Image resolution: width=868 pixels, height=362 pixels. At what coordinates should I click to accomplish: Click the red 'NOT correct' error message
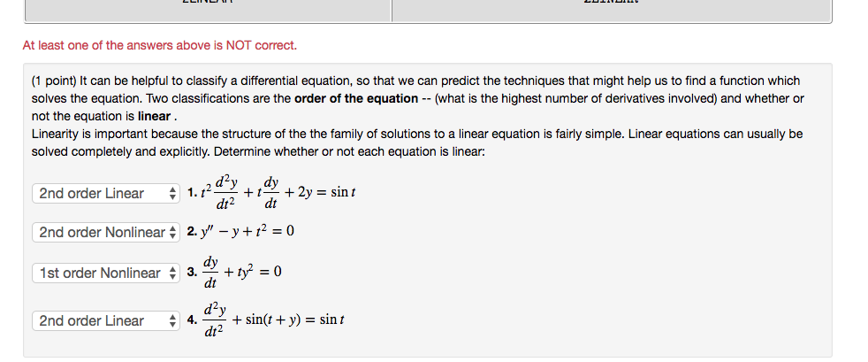pyautogui.click(x=160, y=45)
